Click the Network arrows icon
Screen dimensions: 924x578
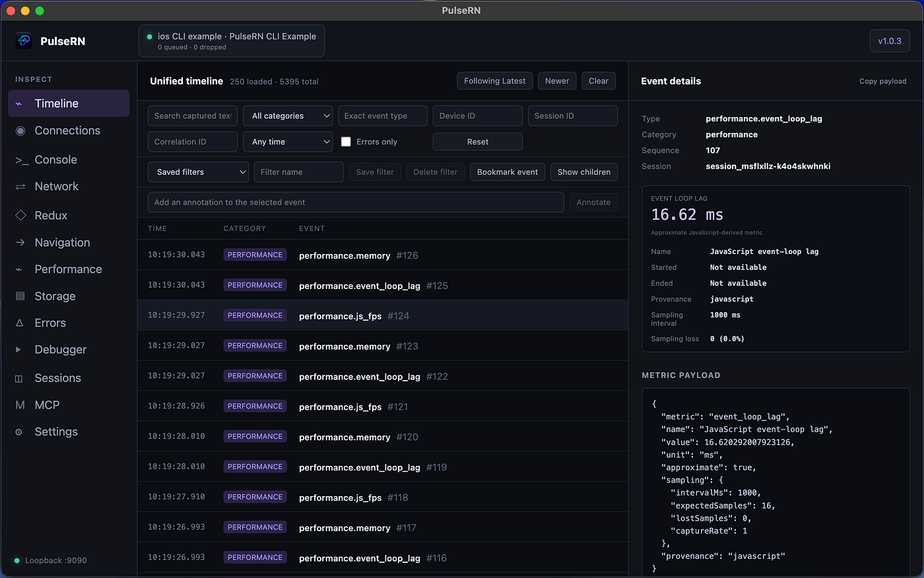20,187
